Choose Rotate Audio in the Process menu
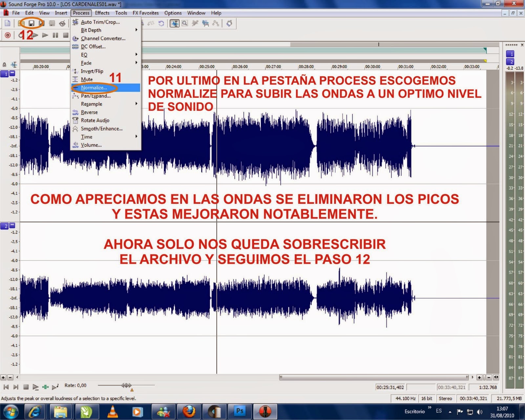The height and width of the screenshot is (420, 525). [106, 120]
